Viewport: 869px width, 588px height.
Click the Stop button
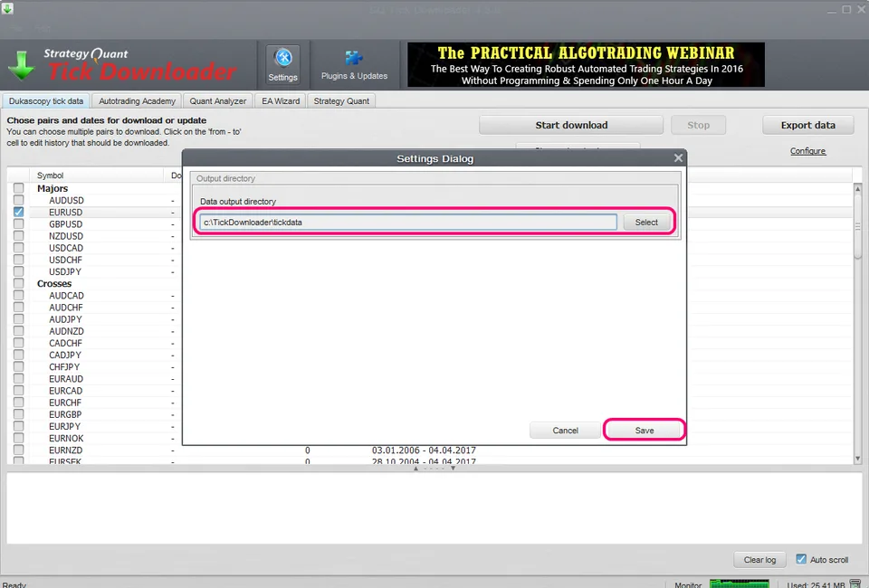(x=698, y=125)
